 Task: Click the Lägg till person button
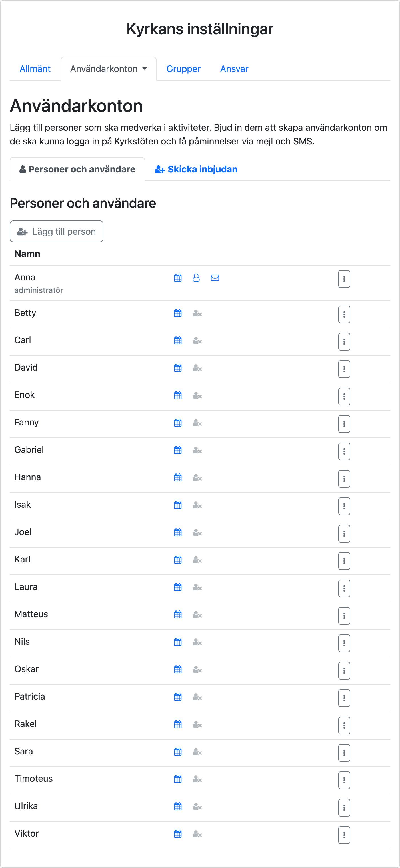click(x=57, y=232)
